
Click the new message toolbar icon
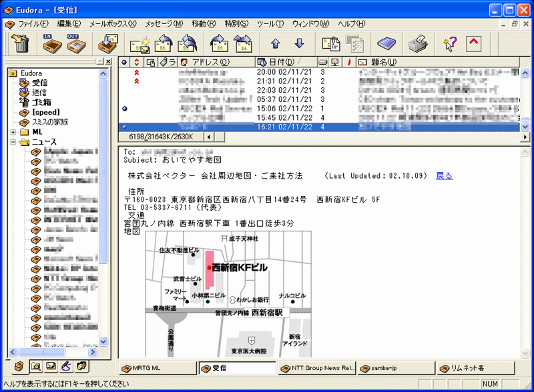(140, 44)
